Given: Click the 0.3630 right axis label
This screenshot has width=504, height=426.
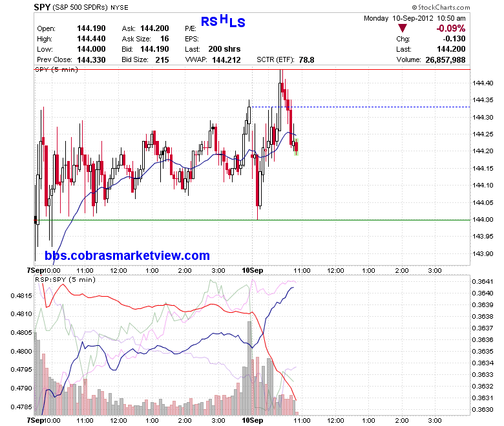Looking at the screenshot, I should (483, 409).
